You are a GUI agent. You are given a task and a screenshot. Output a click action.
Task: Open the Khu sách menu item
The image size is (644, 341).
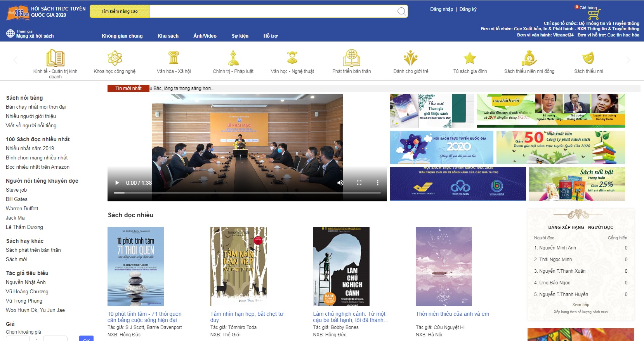click(168, 36)
